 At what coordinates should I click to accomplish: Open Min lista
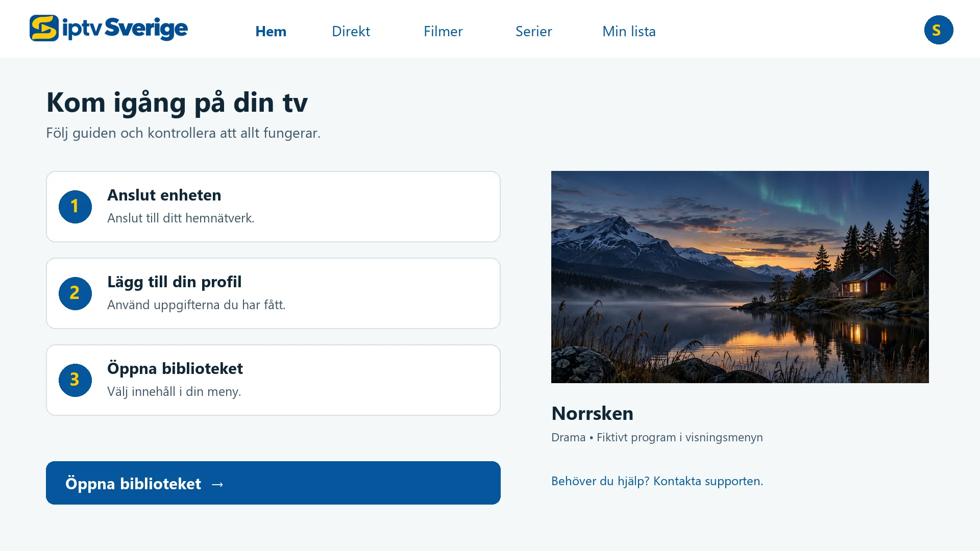tap(629, 31)
